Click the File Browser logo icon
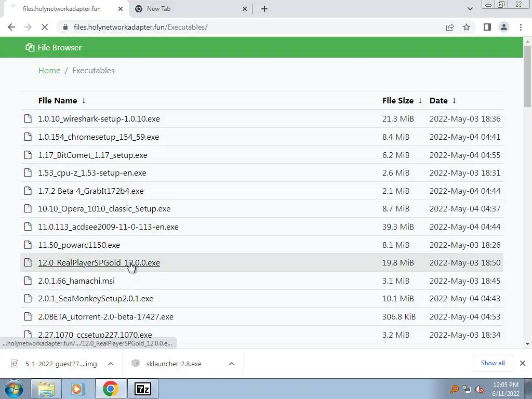The height and width of the screenshot is (399, 532). tap(30, 47)
